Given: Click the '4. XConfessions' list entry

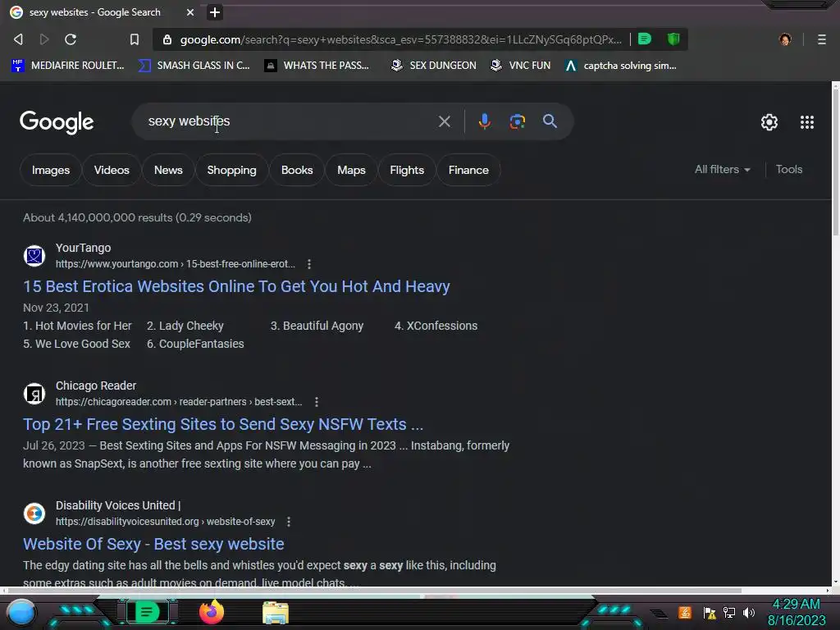Looking at the screenshot, I should tap(436, 326).
